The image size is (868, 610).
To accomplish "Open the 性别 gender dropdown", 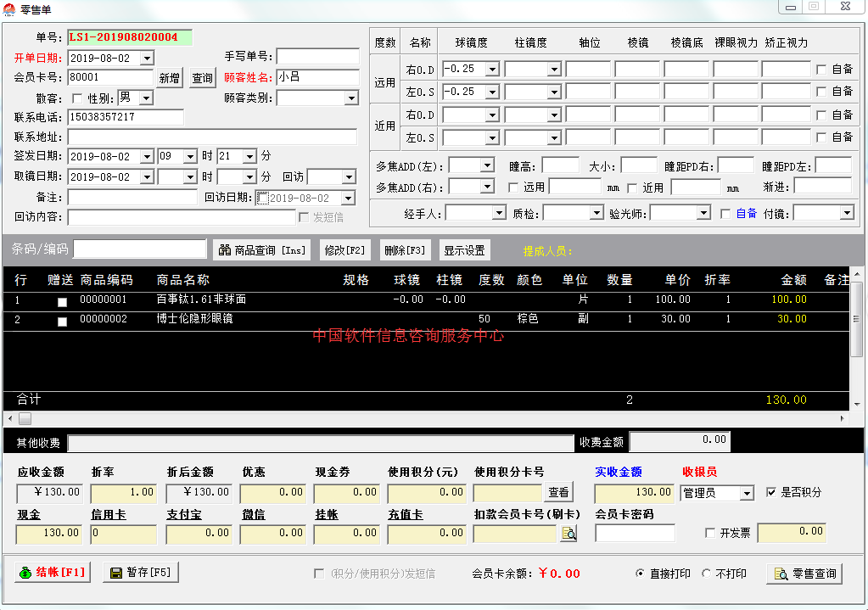I will click(146, 98).
